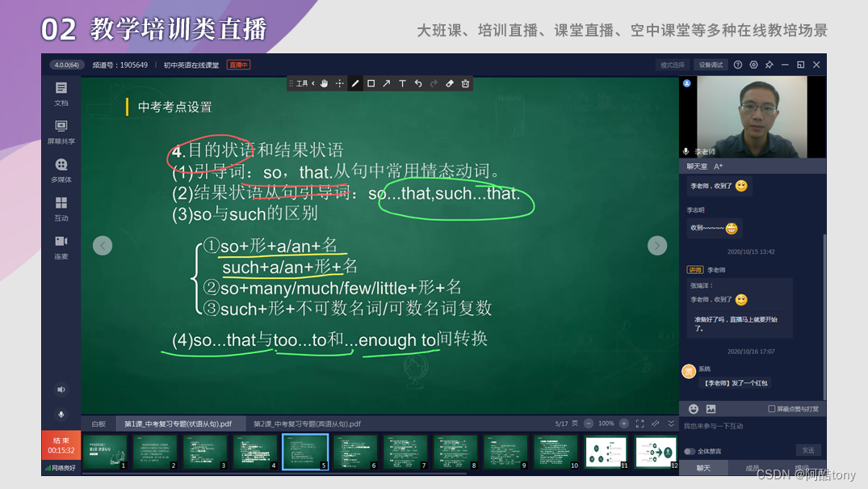Toggle teacher video microphone icon
This screenshot has height=489, width=868.
pos(686,151)
